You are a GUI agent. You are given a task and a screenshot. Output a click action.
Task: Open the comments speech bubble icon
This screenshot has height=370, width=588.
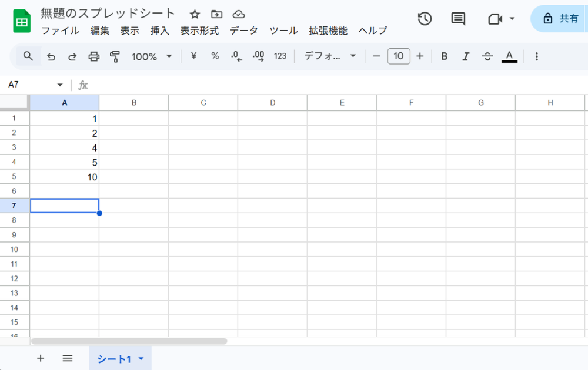click(x=458, y=19)
